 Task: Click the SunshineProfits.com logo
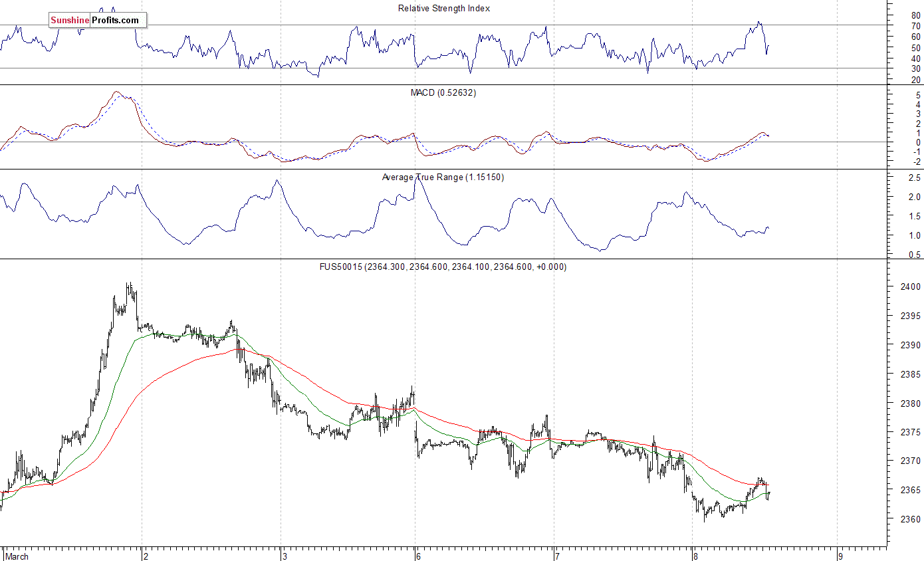click(x=97, y=21)
